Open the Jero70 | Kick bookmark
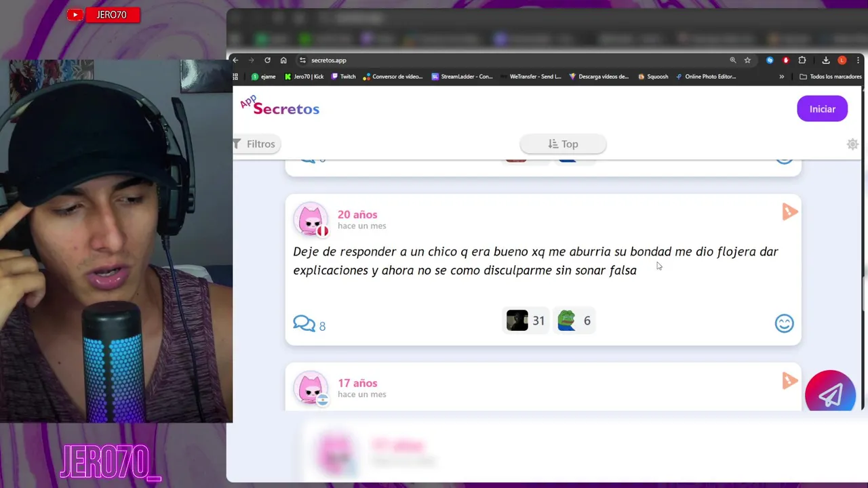868x488 pixels. click(x=304, y=77)
